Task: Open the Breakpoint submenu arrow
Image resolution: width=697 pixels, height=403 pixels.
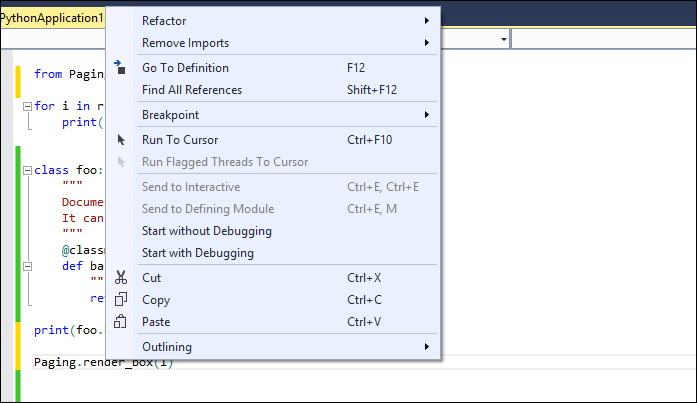Action: click(427, 115)
